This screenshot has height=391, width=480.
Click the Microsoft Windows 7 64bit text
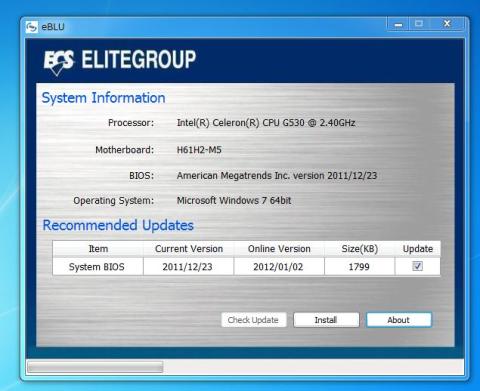tap(234, 201)
